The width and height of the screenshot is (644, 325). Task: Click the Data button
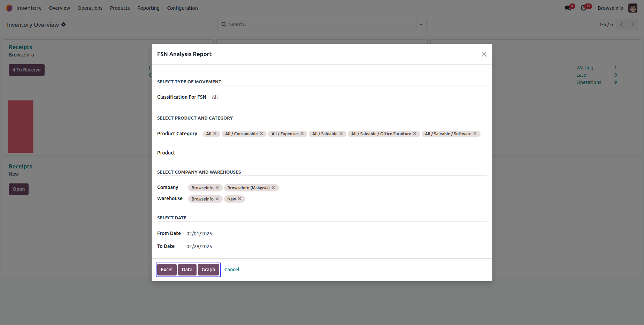(187, 270)
